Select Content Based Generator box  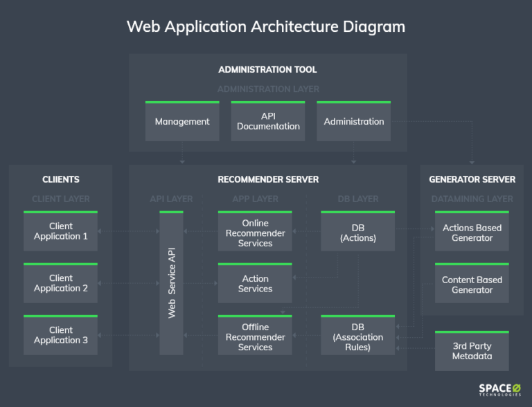(x=472, y=283)
